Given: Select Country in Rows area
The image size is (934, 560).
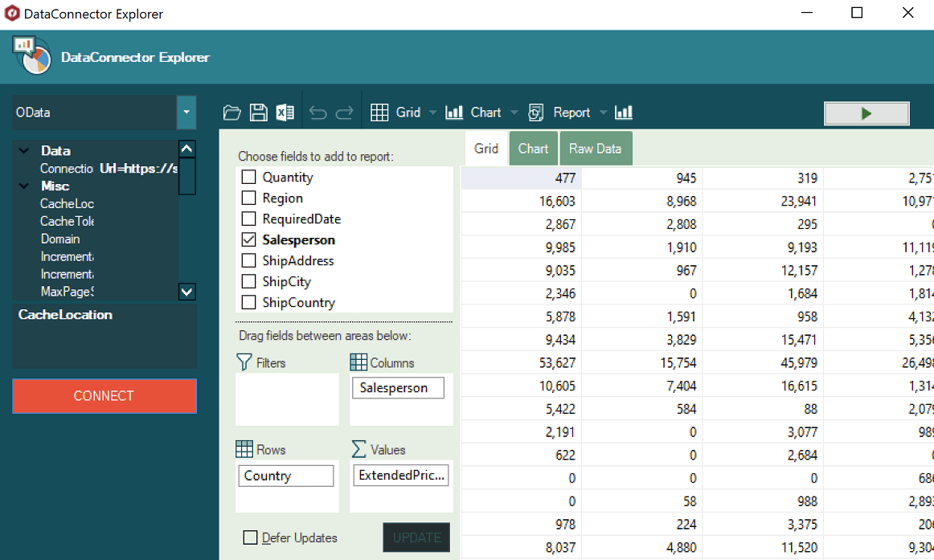Looking at the screenshot, I should click(286, 476).
